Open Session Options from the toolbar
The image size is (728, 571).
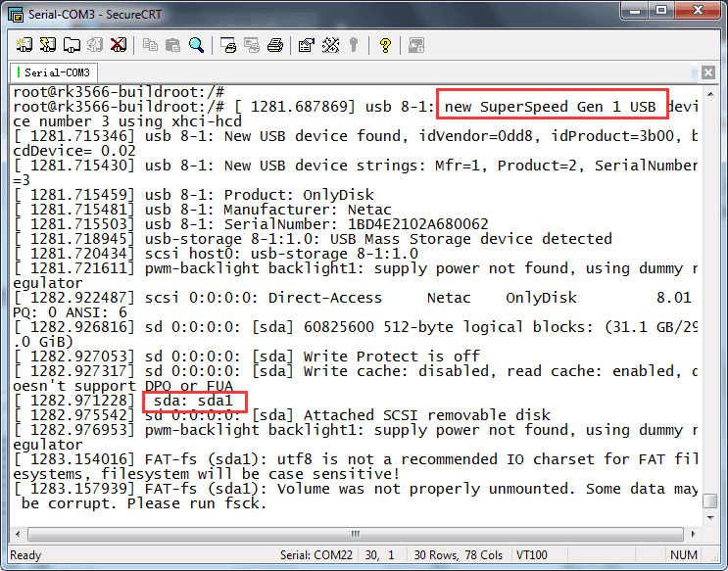point(307,45)
